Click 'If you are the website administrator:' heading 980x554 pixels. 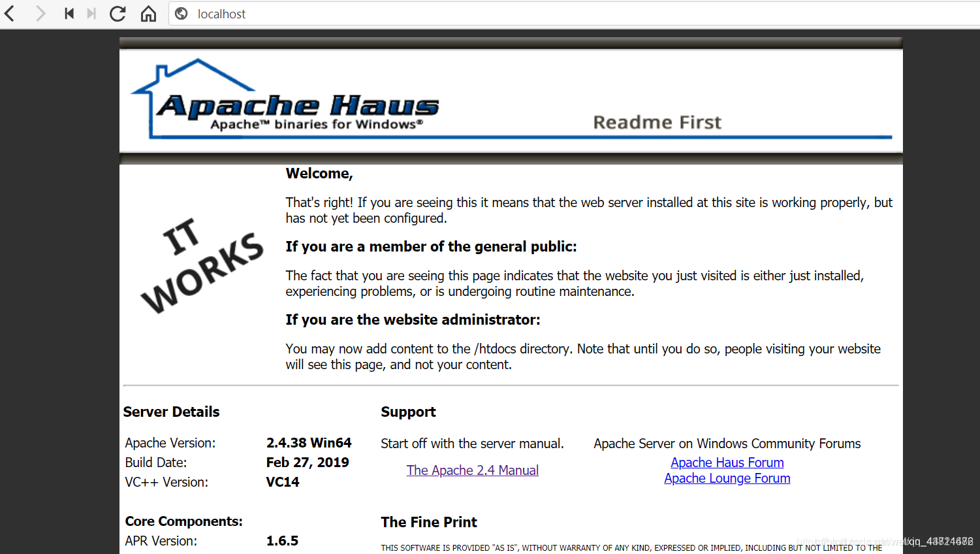click(x=413, y=320)
